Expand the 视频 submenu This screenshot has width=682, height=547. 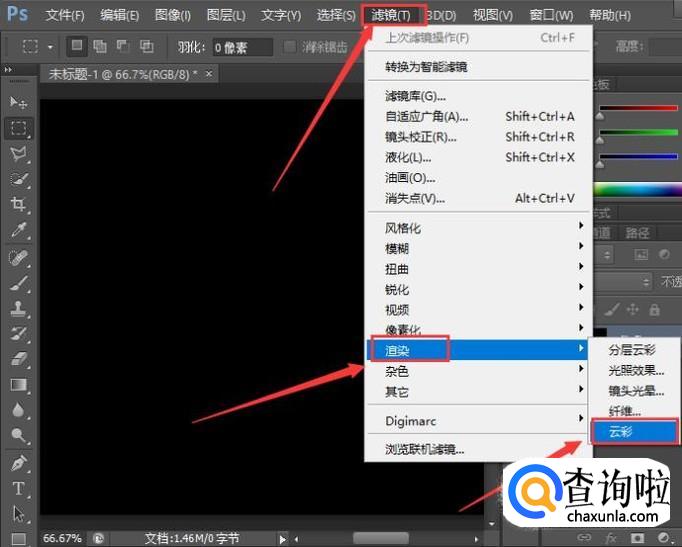478,310
